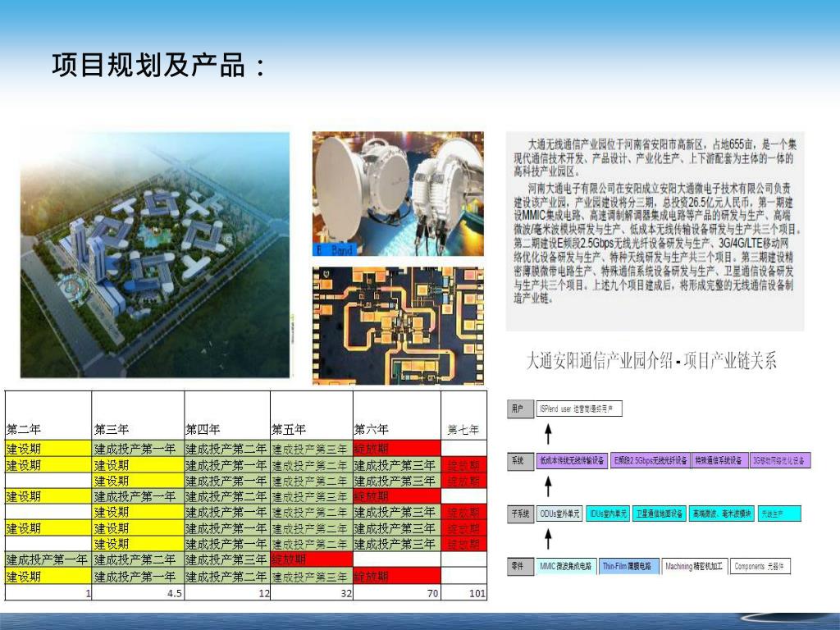This screenshot has height=630, width=840.
Task: Click the heading 大通安阳通信产业园介绍-项目产业链关系
Action: point(651,361)
